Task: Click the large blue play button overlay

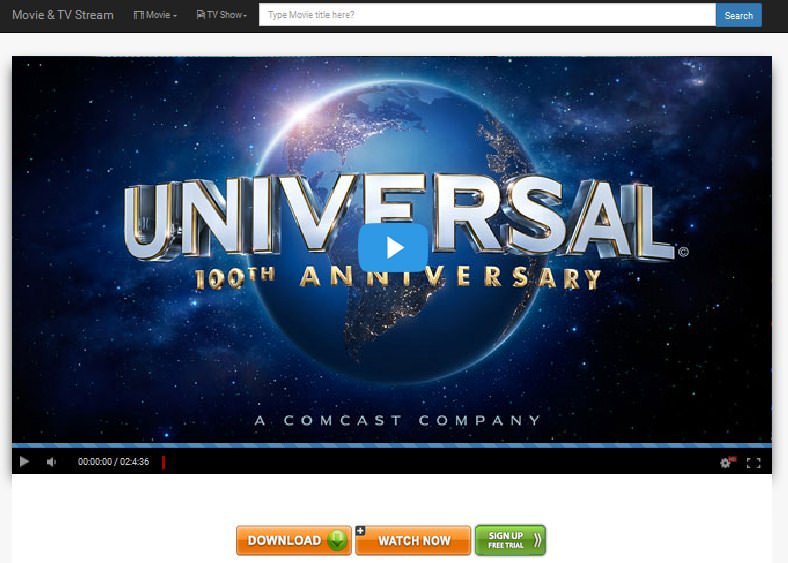Action: (x=393, y=247)
